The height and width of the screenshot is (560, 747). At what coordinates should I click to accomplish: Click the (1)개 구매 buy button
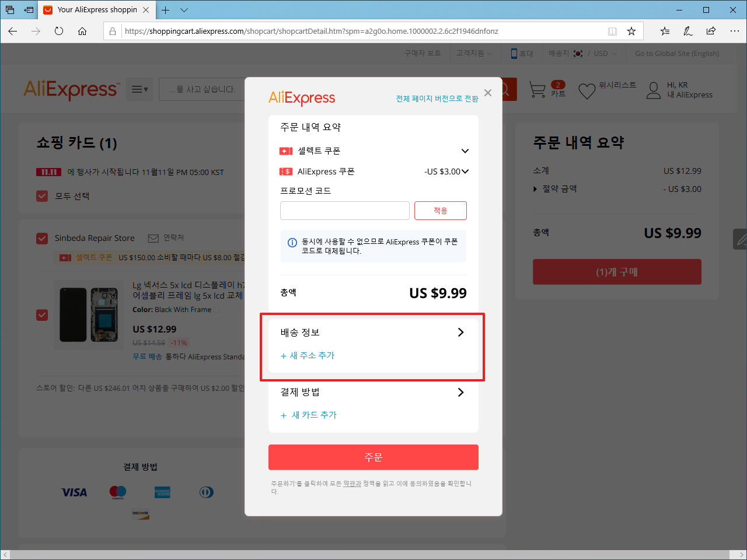coord(617,272)
